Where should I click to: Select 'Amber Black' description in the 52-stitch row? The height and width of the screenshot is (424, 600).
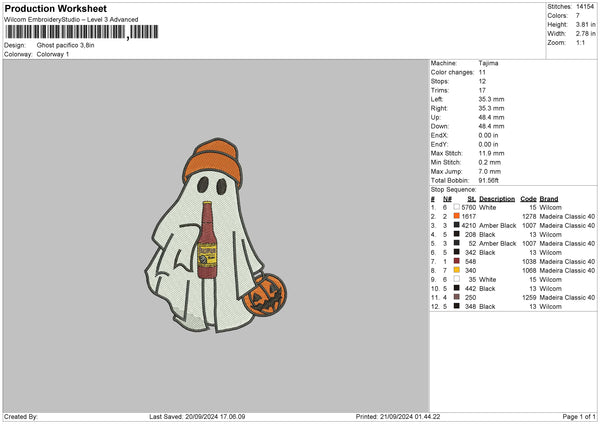coord(497,243)
